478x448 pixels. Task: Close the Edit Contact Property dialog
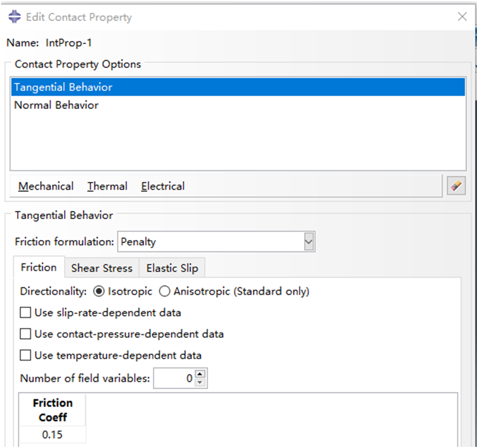click(x=462, y=17)
